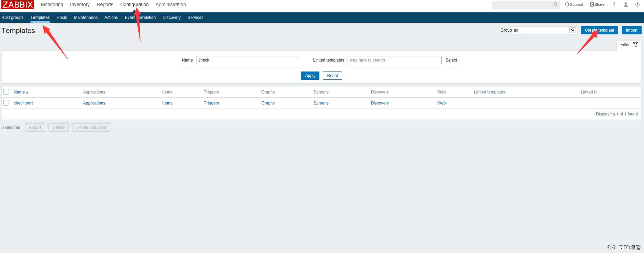Expand the Group dropdown
Screen dimensions: 644x253
click(x=545, y=30)
